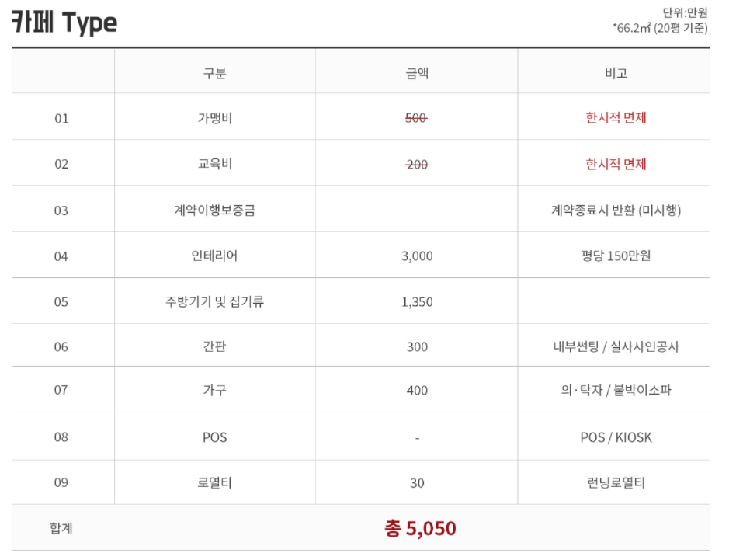
Task: Click the 내부썬팅 / 실사사인공사 note
Action: [616, 346]
